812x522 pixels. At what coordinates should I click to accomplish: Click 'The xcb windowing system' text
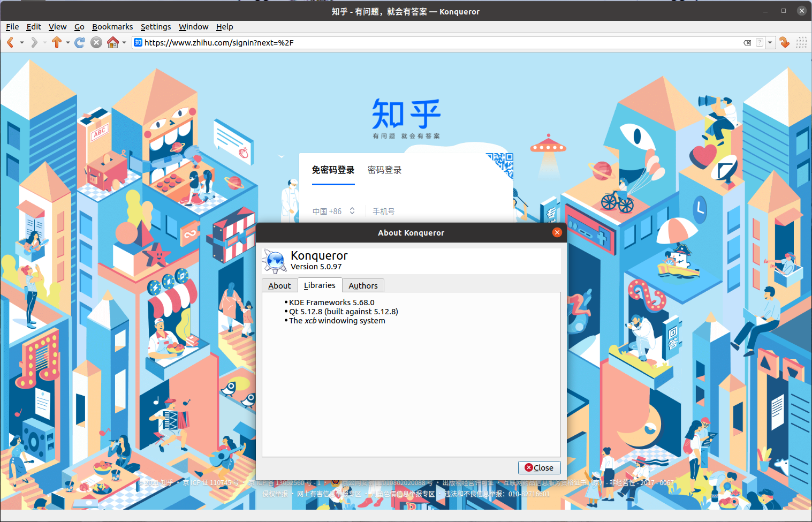[337, 321]
